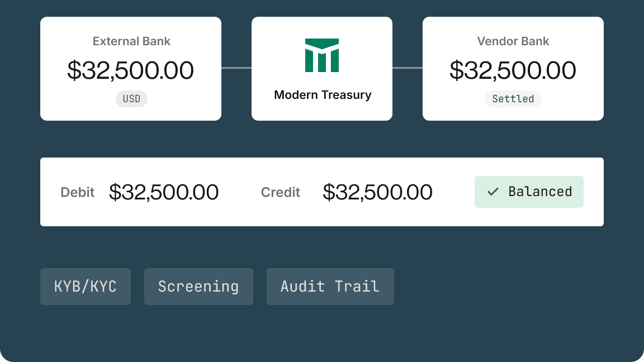The image size is (644, 362).
Task: Select the External Bank $32,500.00 amount
Action: coord(131,70)
